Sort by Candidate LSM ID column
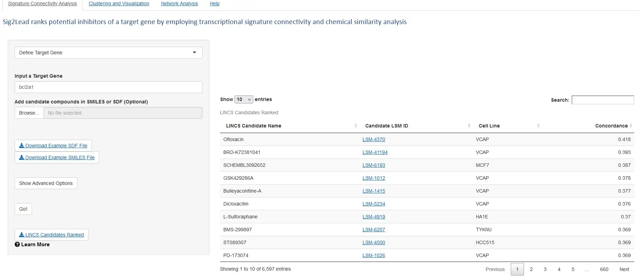Screen dimensions: 644x279 pos(416,126)
